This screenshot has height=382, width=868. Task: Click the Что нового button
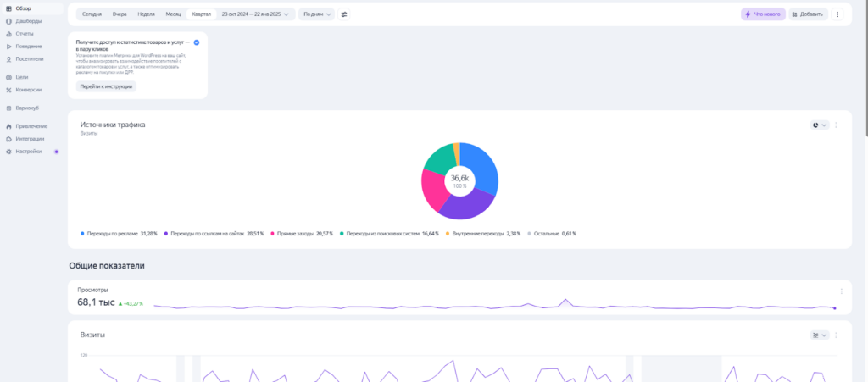click(x=763, y=14)
